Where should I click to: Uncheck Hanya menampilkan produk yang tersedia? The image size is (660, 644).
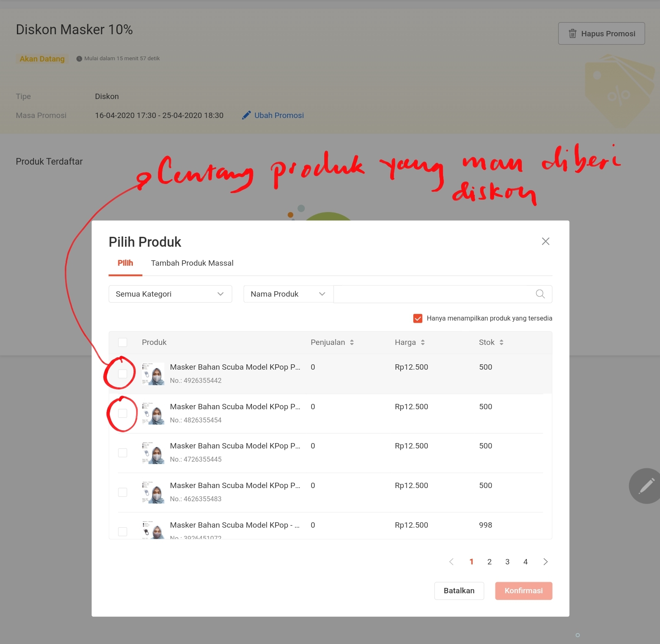point(417,318)
